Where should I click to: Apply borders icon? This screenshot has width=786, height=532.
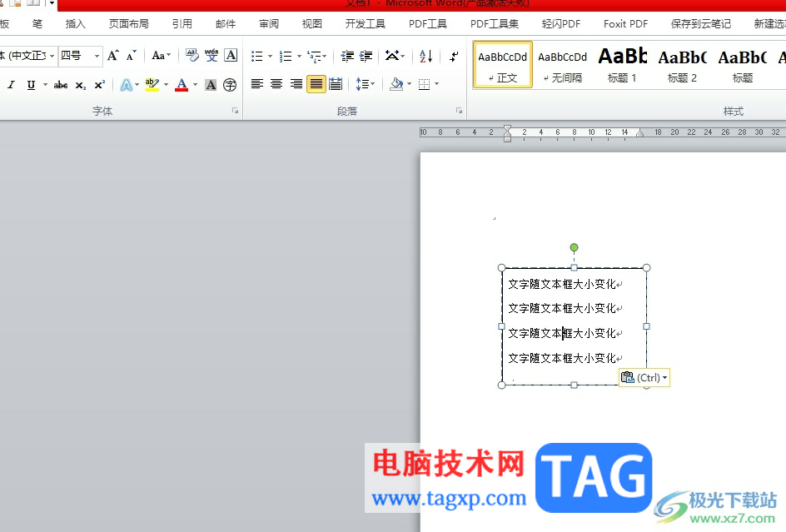point(424,84)
